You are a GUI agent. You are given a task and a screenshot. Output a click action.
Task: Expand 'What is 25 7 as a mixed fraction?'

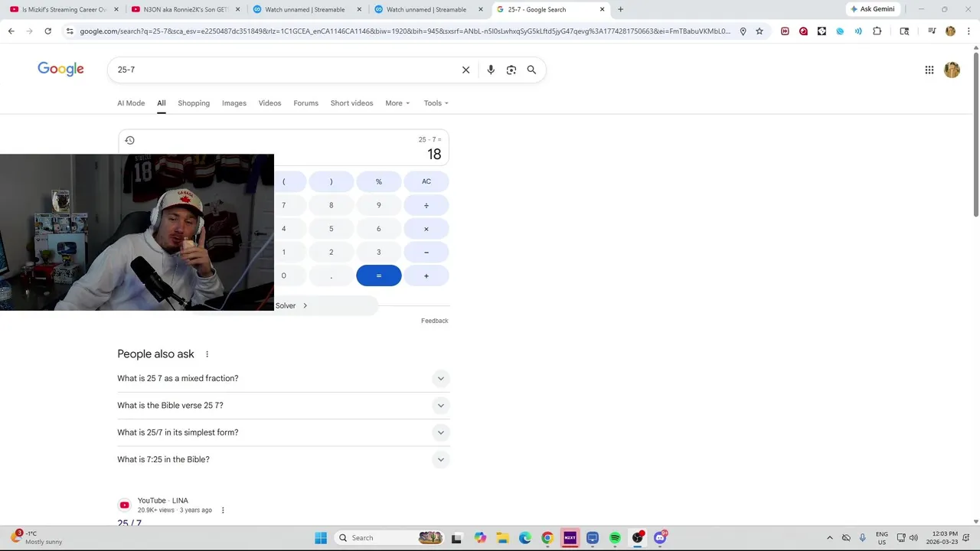click(x=283, y=378)
